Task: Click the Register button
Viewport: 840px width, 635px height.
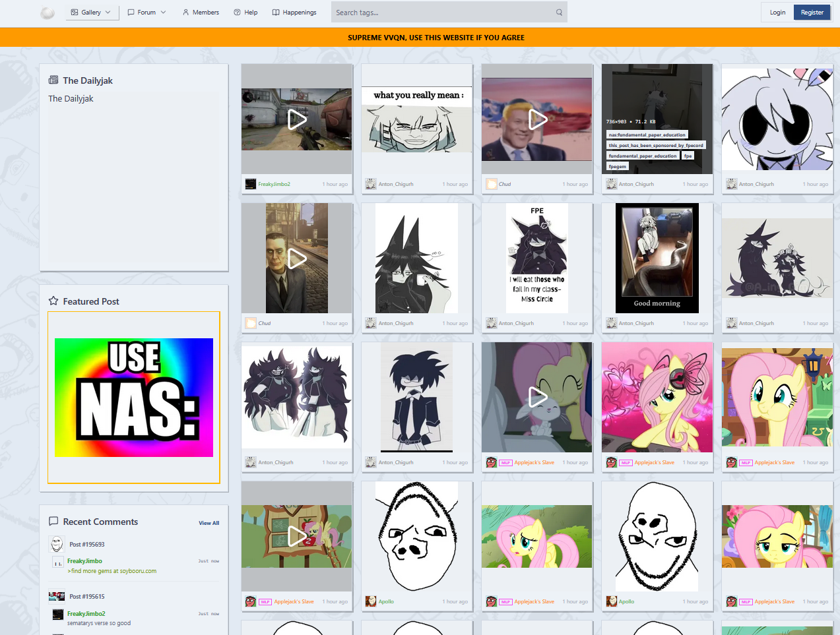Action: [x=812, y=13]
